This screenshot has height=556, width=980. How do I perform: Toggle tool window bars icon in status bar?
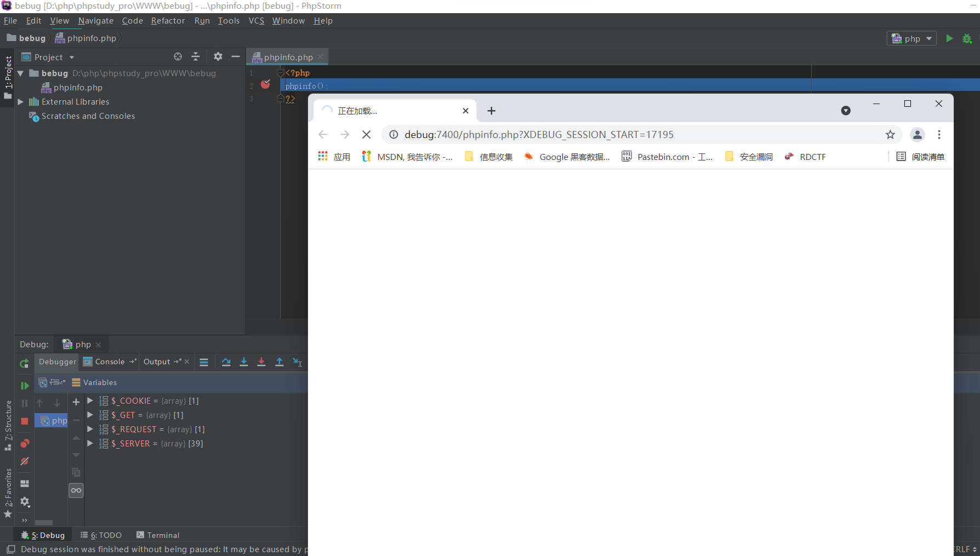(x=10, y=549)
